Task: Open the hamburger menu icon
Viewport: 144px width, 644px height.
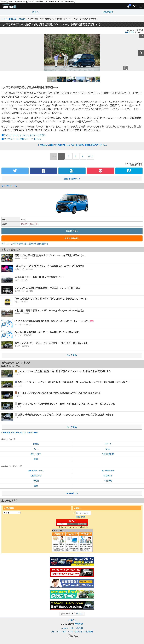Action: click(141, 6)
